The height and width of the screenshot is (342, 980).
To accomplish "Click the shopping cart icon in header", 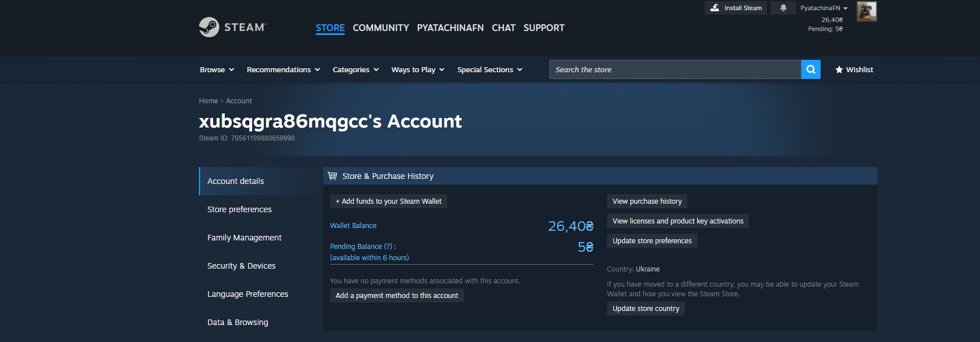I will 332,176.
